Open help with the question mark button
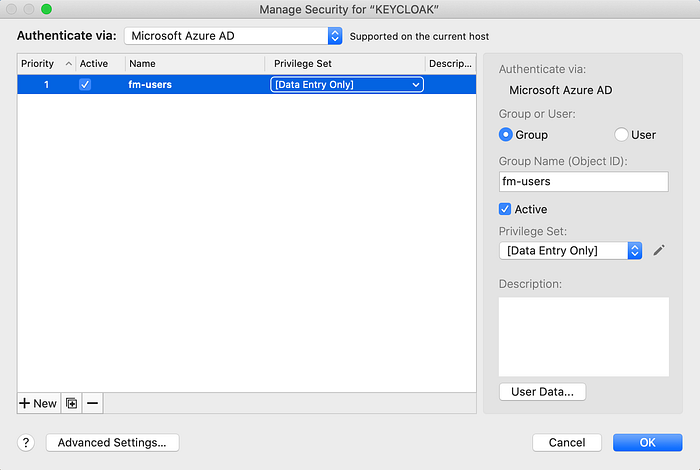Viewport: 700px width, 470px height. (x=26, y=443)
